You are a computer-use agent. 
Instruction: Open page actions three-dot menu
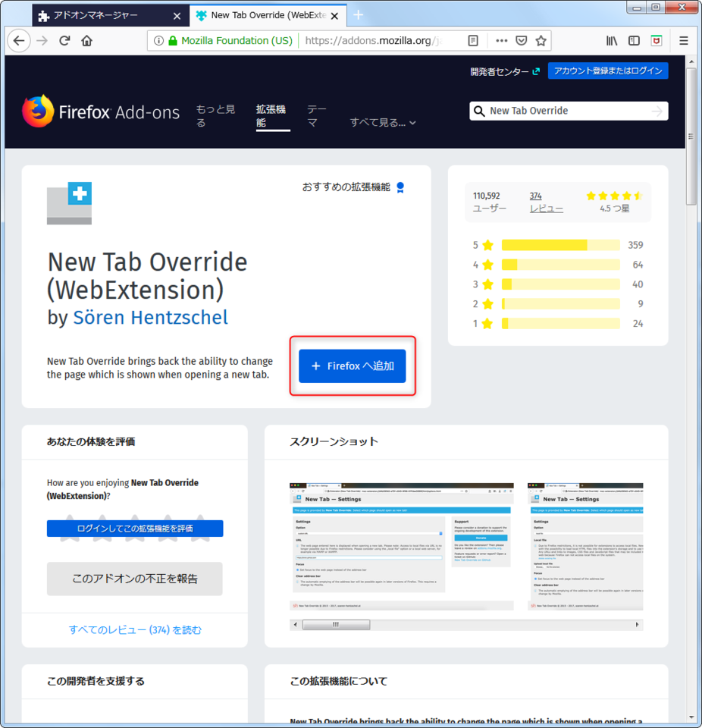[x=501, y=41]
